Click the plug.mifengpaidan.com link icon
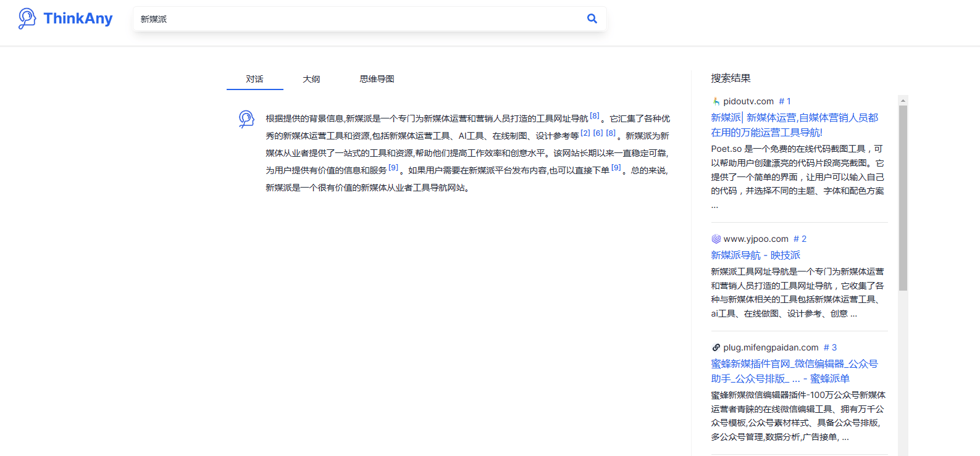This screenshot has width=980, height=456. click(x=716, y=347)
